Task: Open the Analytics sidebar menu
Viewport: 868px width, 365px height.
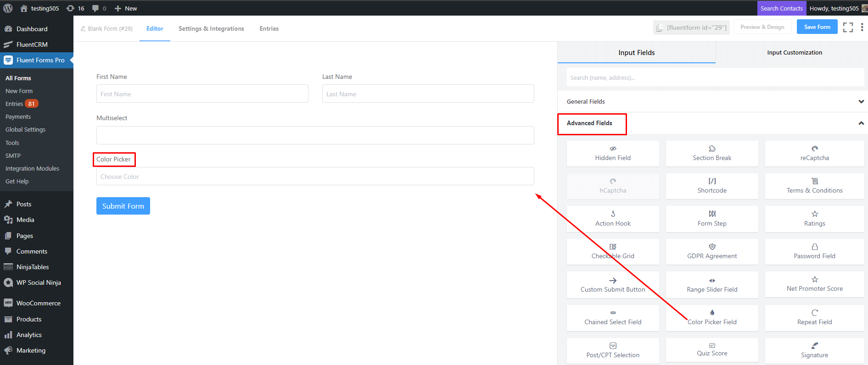Action: pos(37,335)
